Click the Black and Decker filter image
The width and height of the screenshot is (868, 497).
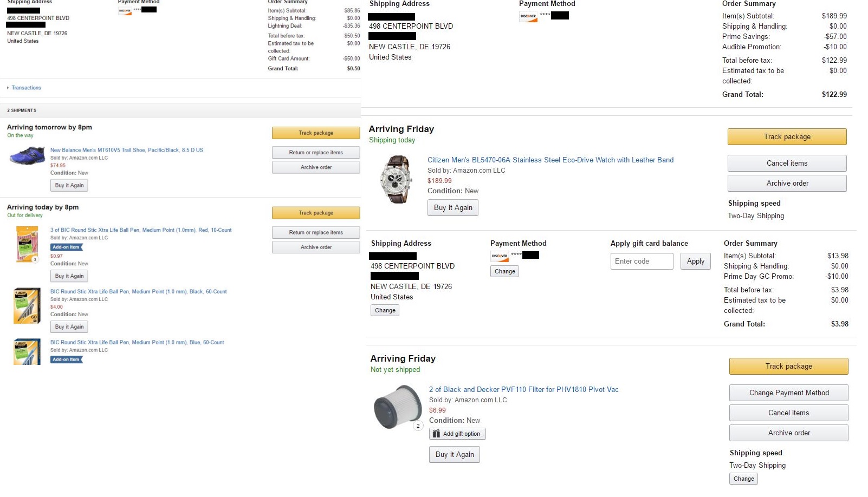(397, 407)
